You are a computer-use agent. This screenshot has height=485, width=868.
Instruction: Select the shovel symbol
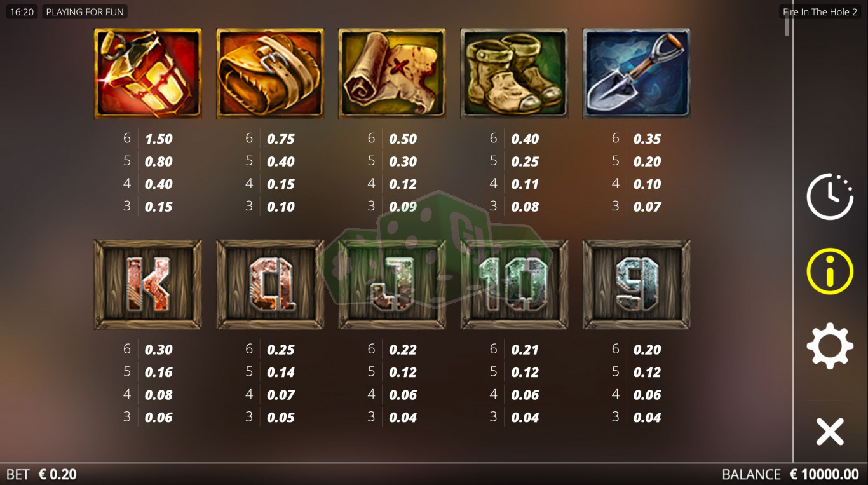tap(636, 73)
